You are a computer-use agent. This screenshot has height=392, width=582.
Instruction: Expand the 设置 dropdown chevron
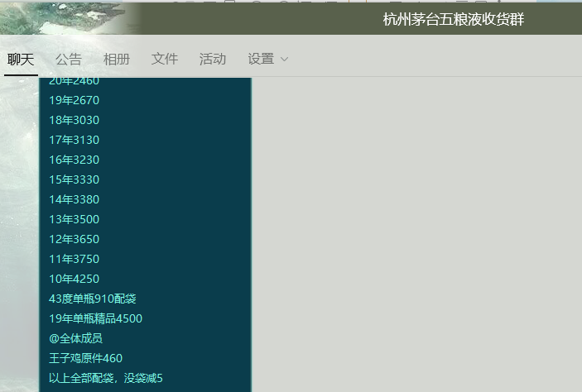point(284,60)
